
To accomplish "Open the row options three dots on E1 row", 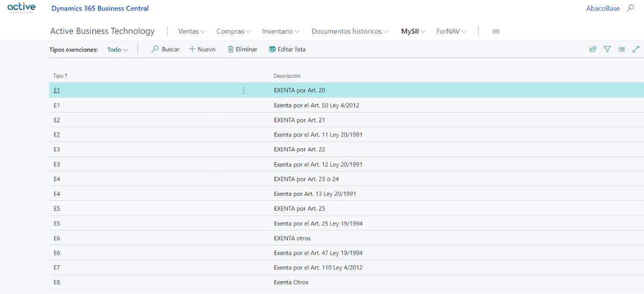I will pos(243,91).
